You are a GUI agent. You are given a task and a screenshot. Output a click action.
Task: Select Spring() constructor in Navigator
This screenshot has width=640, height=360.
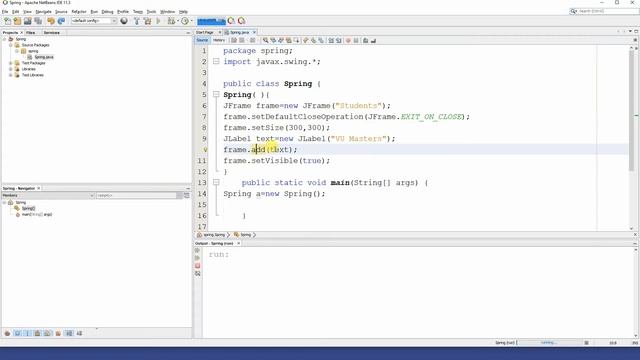[x=28, y=208]
